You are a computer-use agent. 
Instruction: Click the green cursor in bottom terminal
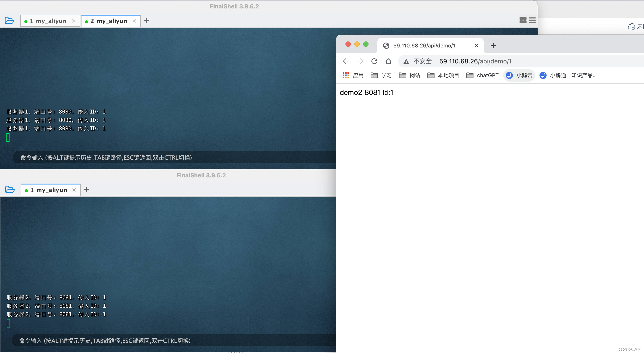[8, 324]
